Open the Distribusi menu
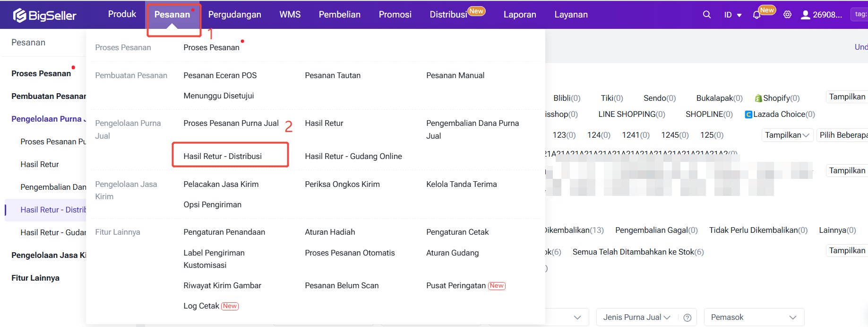The width and height of the screenshot is (868, 327). point(448,15)
